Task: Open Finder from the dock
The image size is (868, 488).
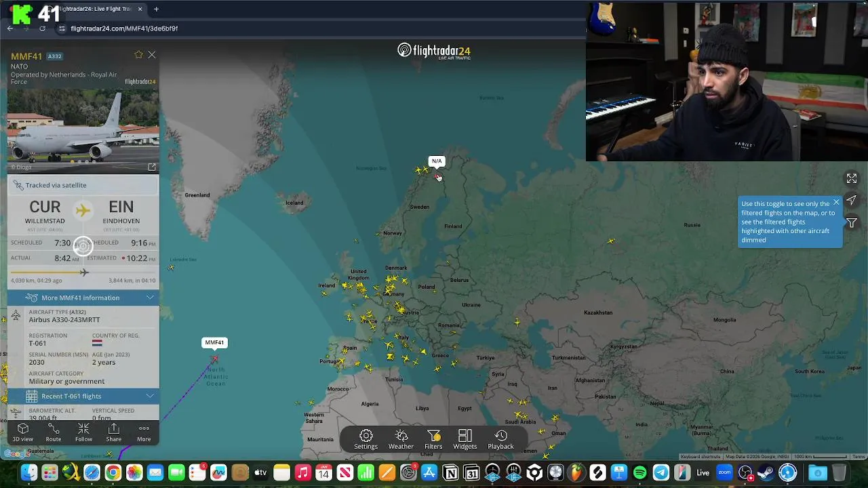Action: tap(28, 473)
